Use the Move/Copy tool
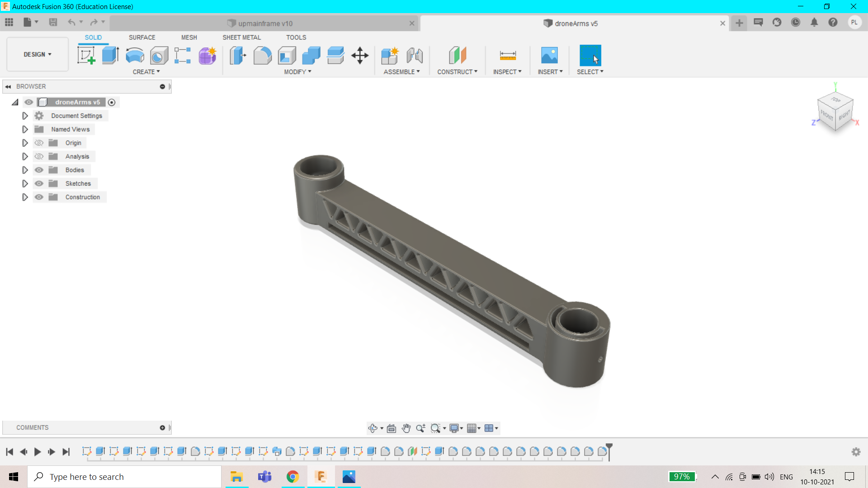The image size is (868, 488). click(x=360, y=55)
